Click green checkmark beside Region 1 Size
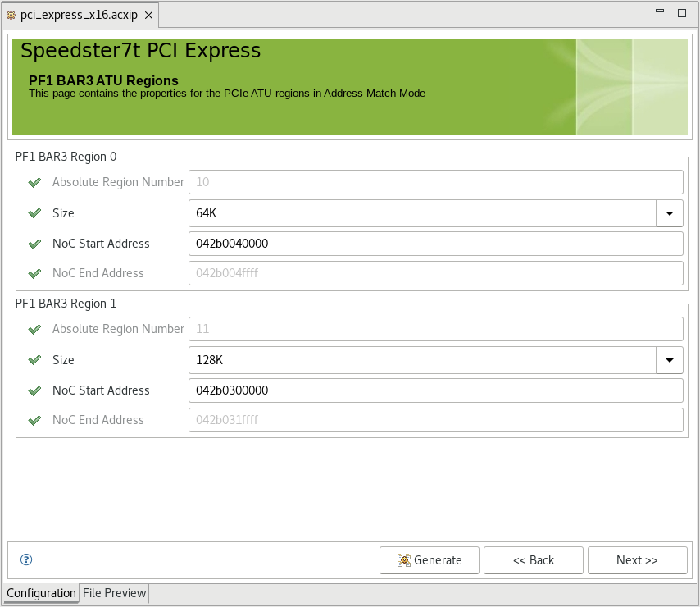 pos(34,360)
